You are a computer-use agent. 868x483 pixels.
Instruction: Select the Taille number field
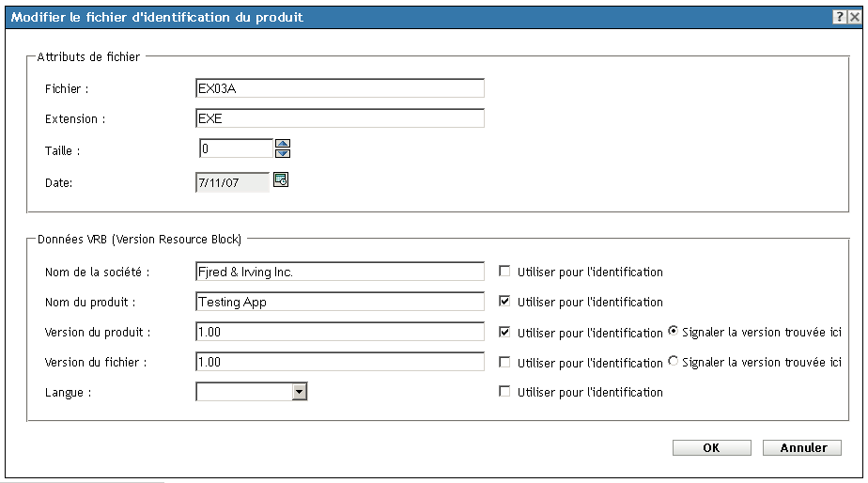[x=235, y=148]
